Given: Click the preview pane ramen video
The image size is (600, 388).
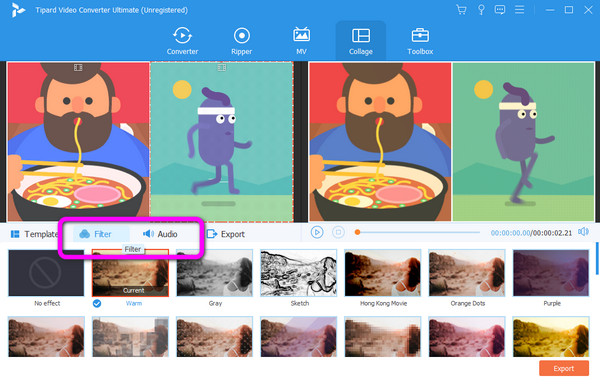Looking at the screenshot, I should 380,142.
